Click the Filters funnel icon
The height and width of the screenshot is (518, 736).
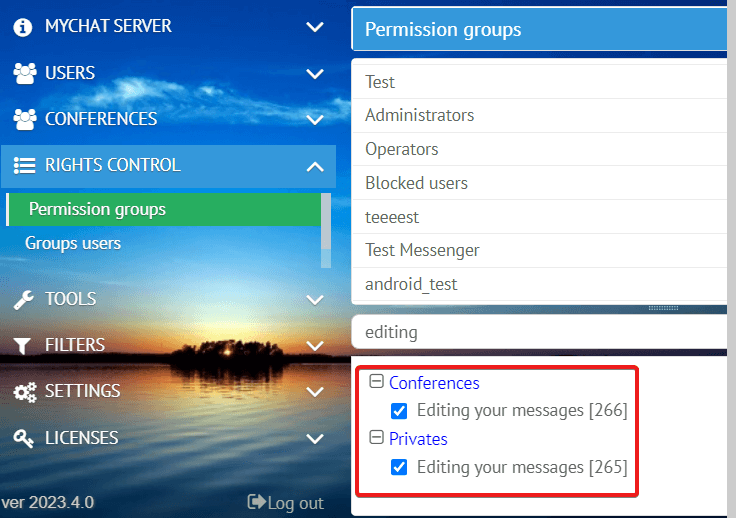22,346
